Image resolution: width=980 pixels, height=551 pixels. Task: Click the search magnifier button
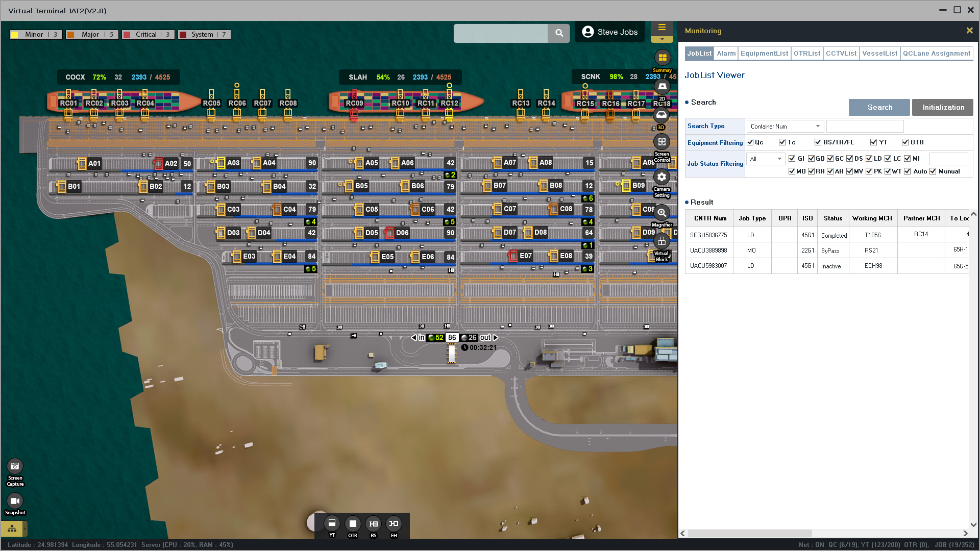pyautogui.click(x=559, y=33)
